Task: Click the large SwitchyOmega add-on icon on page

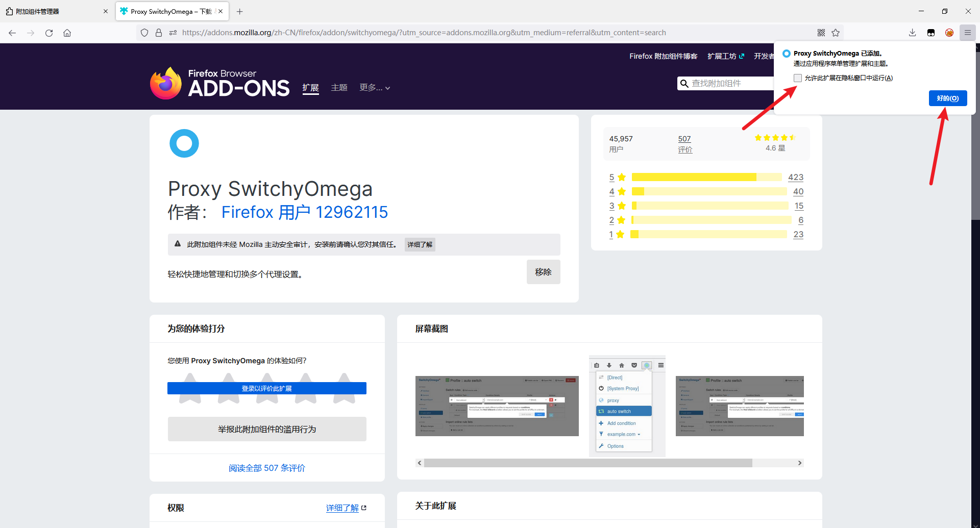Action: click(x=184, y=143)
